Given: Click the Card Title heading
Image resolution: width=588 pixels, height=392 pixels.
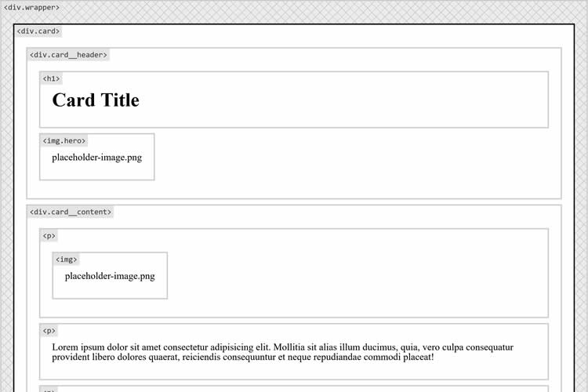Looking at the screenshot, I should [96, 100].
